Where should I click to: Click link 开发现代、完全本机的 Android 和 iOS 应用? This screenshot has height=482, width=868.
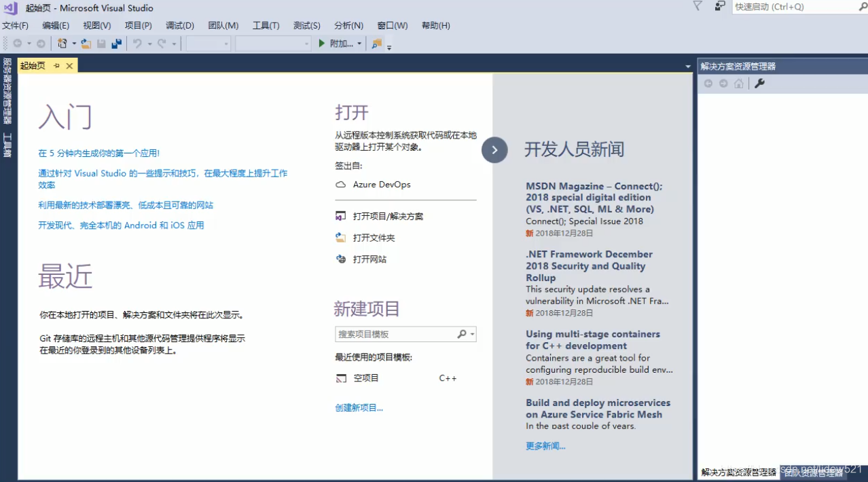click(121, 225)
